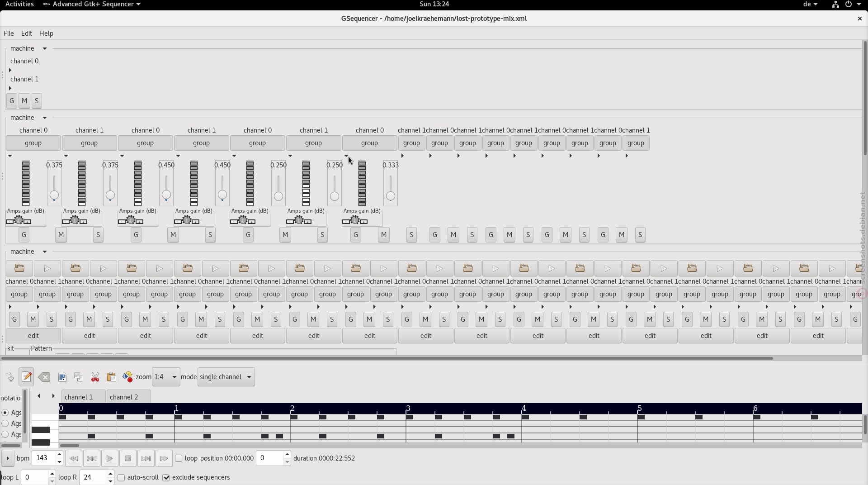
Task: Select the third Ags radio button
Action: (x=5, y=434)
